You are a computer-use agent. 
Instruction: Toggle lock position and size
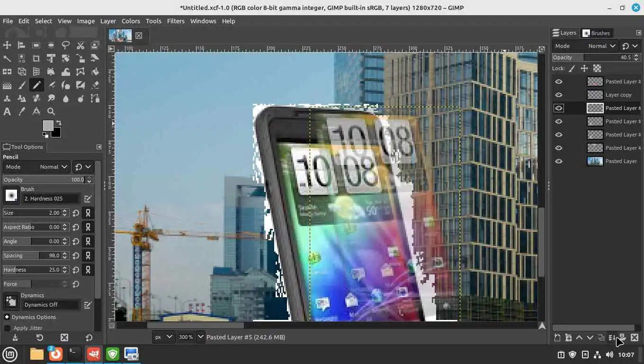click(x=584, y=68)
